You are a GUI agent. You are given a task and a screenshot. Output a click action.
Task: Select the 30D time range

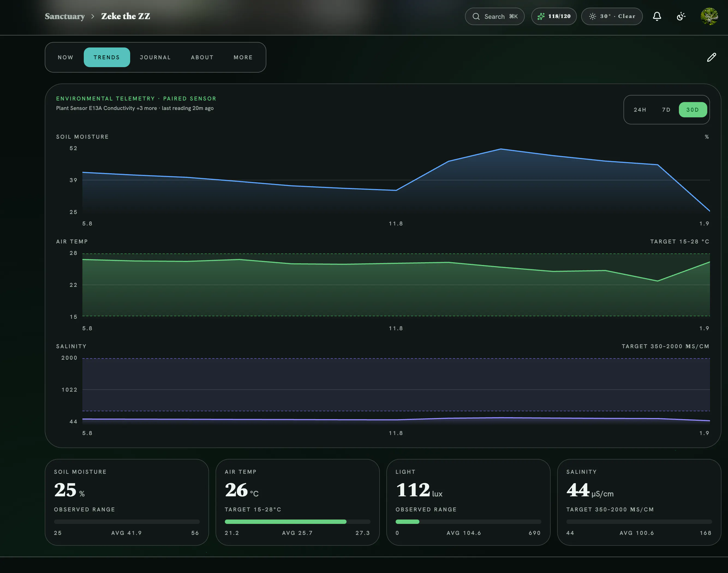click(x=693, y=110)
